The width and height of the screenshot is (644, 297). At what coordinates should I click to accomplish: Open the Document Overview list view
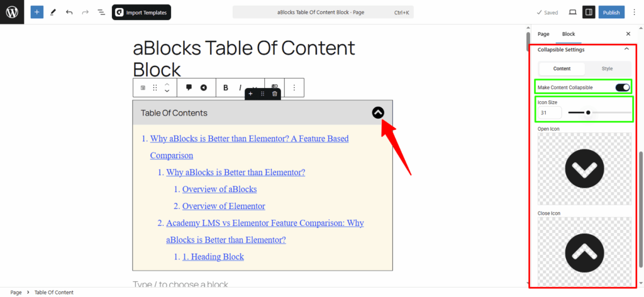[x=101, y=13]
